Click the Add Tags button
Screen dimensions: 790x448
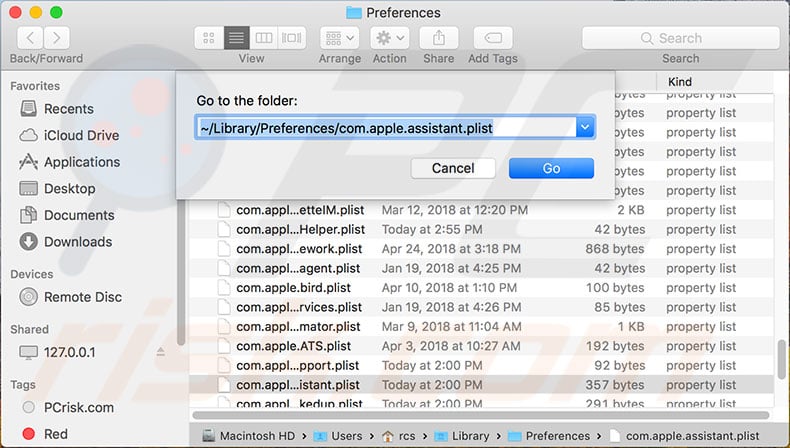(x=493, y=38)
